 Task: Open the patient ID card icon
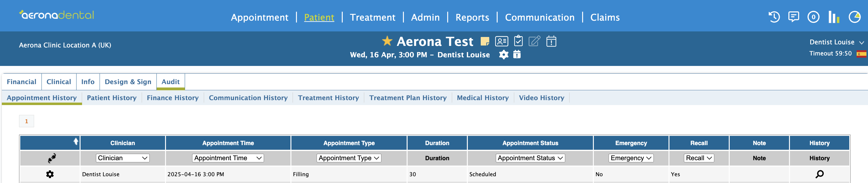[x=501, y=42]
